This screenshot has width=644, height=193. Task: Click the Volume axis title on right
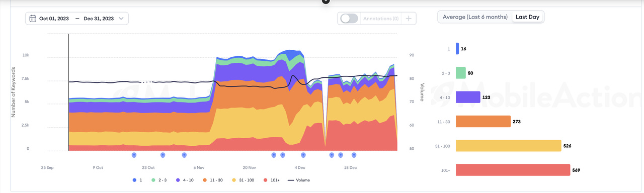tap(422, 92)
